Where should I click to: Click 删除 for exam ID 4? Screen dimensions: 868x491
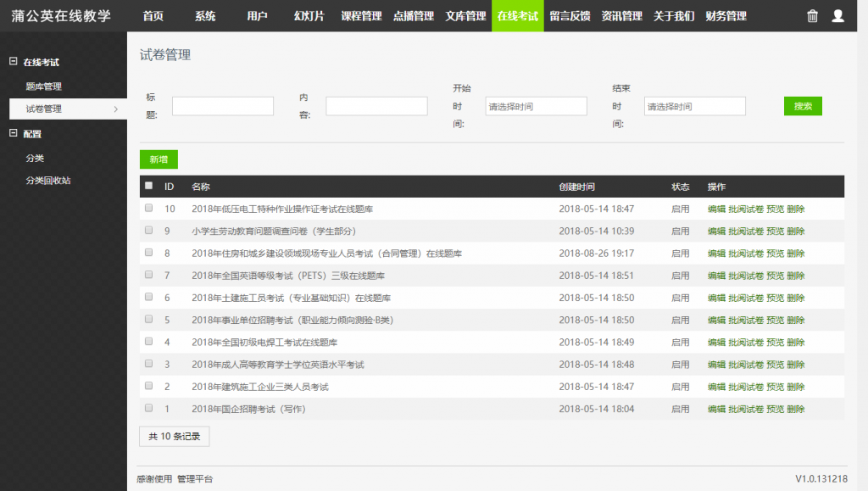(795, 342)
